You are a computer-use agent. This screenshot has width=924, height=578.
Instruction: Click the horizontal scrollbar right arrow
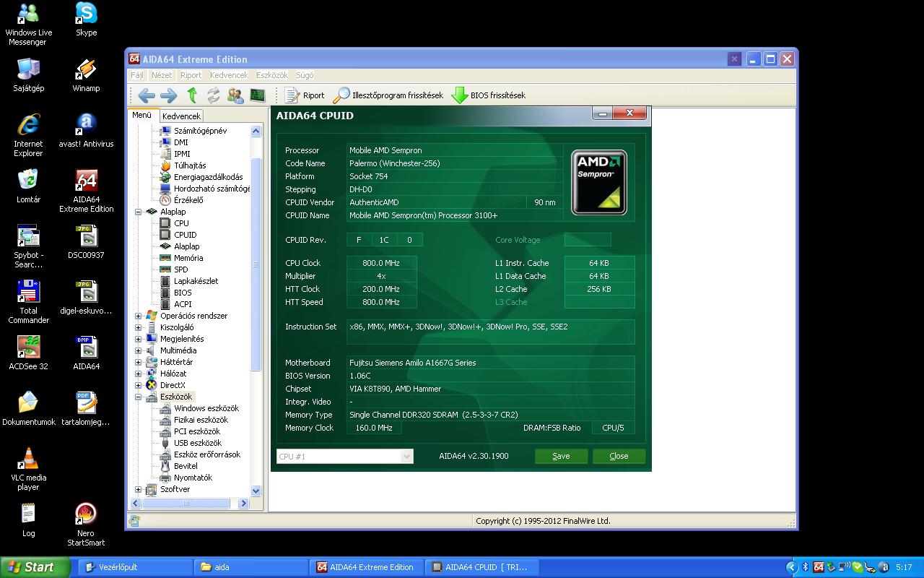[243, 504]
